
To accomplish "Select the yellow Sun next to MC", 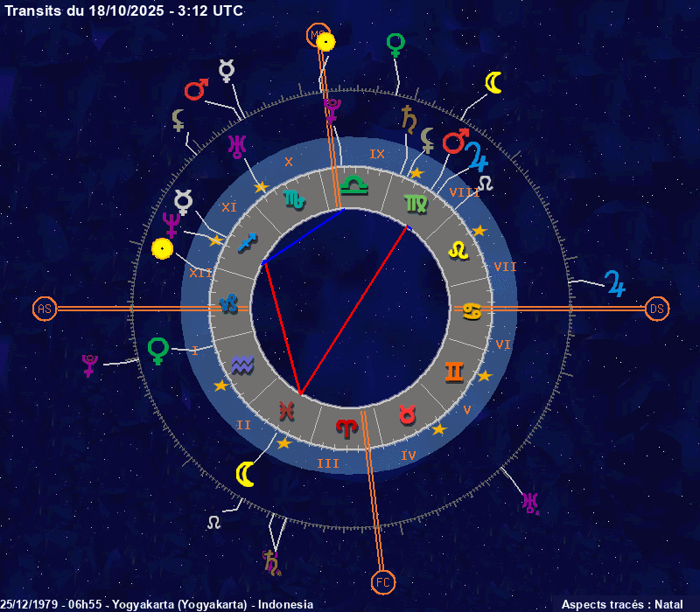I will (x=325, y=42).
